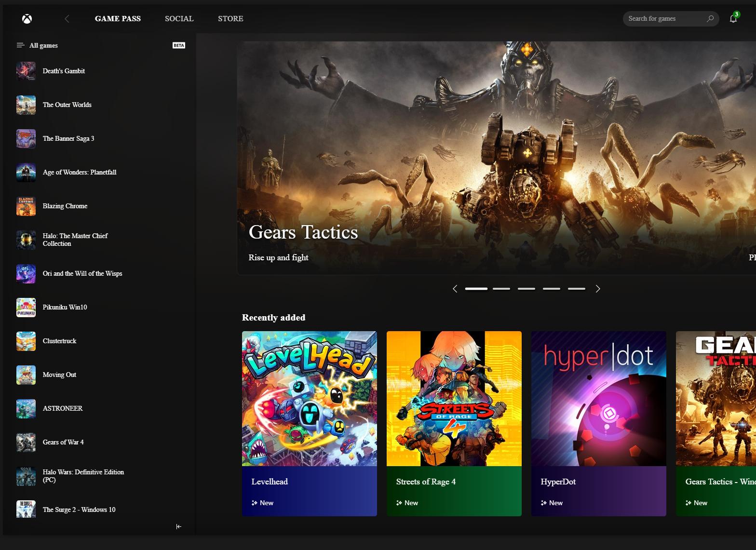Click the Pikuniku Win10 icon

tap(26, 308)
